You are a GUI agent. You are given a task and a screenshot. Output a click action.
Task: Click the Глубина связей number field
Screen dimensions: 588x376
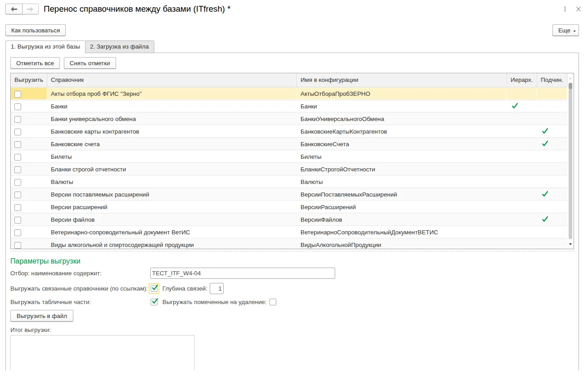click(x=216, y=288)
